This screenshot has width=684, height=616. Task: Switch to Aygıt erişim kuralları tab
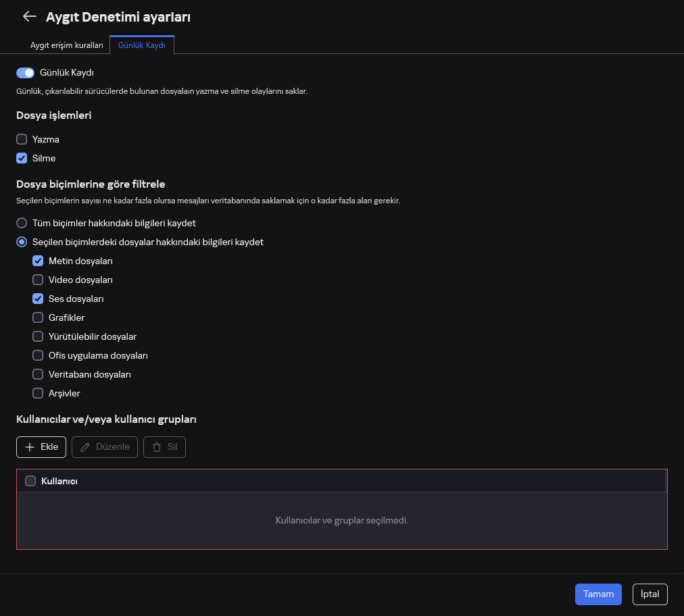[66, 45]
